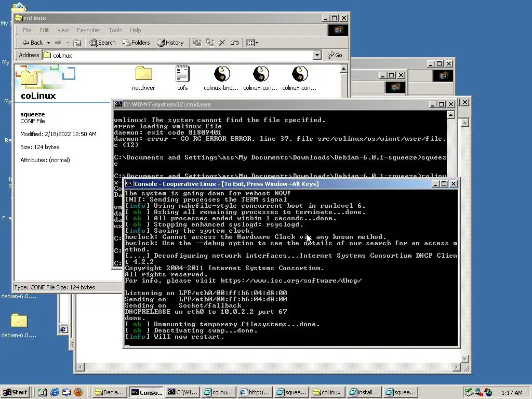Switch to Conso... taskbar button
The width and height of the screenshot is (532, 399).
tap(147, 392)
